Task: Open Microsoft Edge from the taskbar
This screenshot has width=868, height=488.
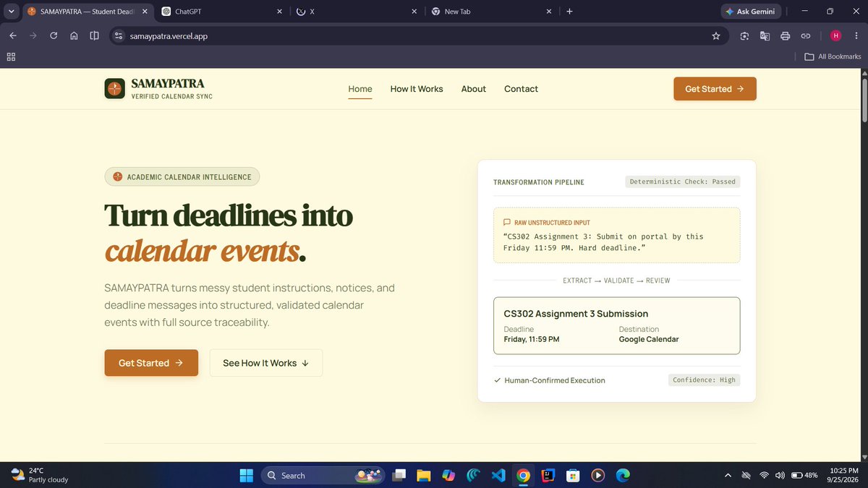Action: click(623, 475)
